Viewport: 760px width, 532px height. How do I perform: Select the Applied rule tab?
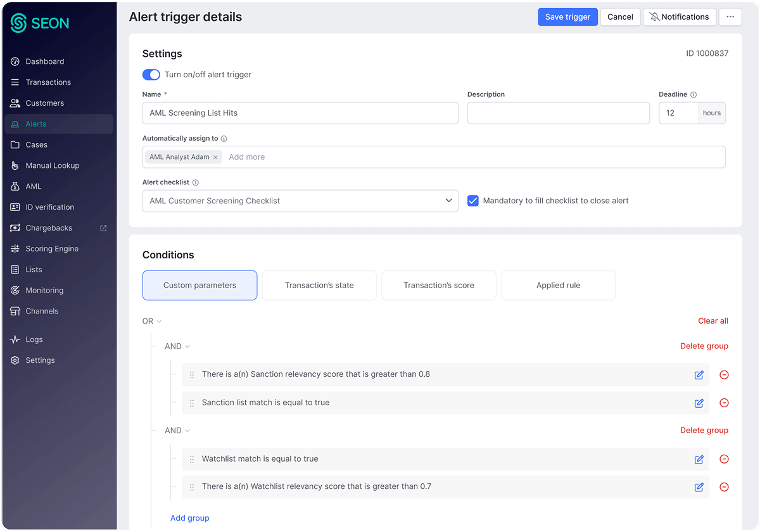point(558,285)
